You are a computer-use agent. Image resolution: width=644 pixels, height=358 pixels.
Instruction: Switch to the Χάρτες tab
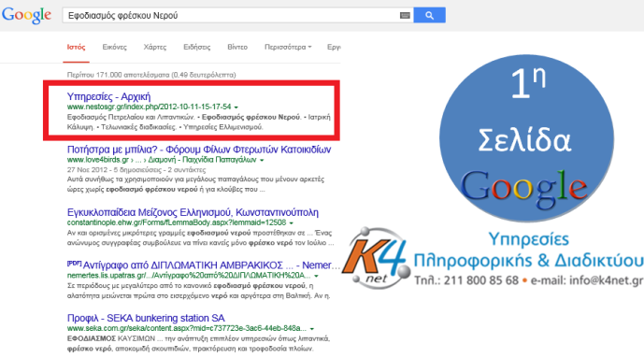(155, 48)
